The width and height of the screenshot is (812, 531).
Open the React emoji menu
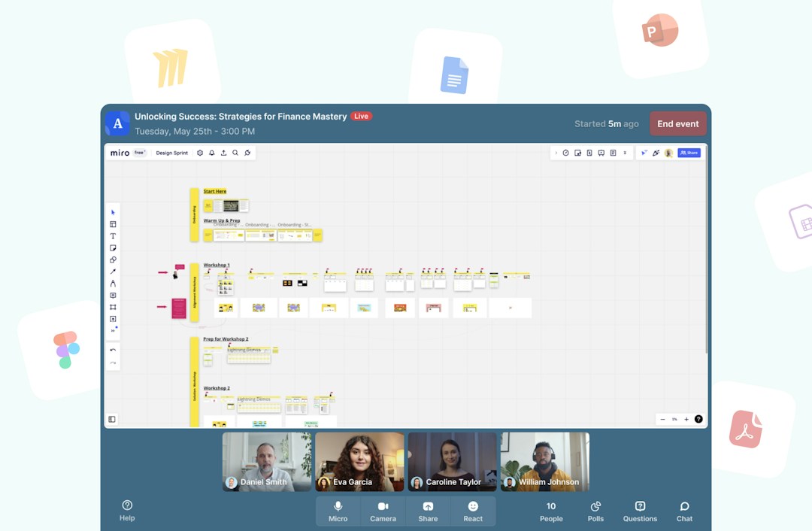point(473,511)
